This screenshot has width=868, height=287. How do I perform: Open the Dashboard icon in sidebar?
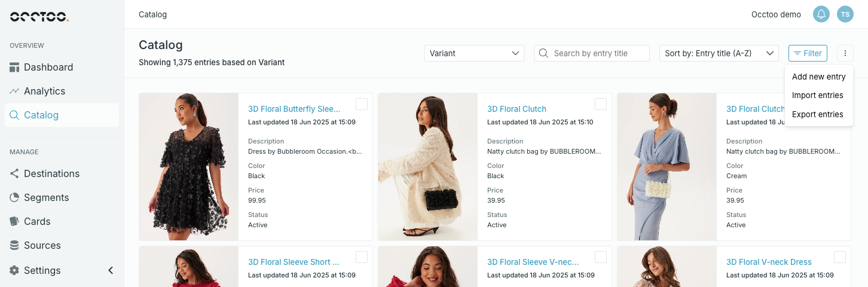[14, 67]
